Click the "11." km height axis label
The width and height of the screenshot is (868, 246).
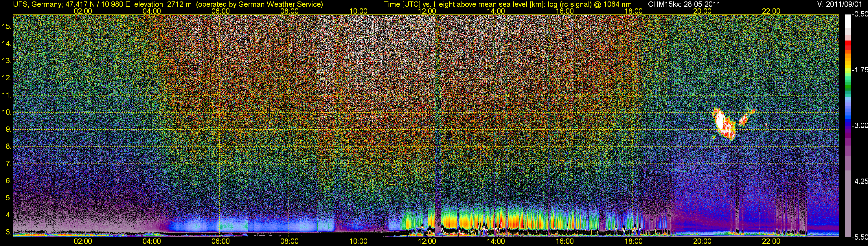[7, 96]
